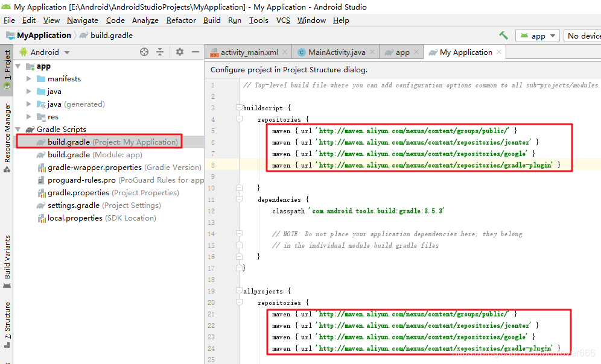Fold the allprojects block at line 19
This screenshot has width=601, height=364.
pyautogui.click(x=239, y=291)
